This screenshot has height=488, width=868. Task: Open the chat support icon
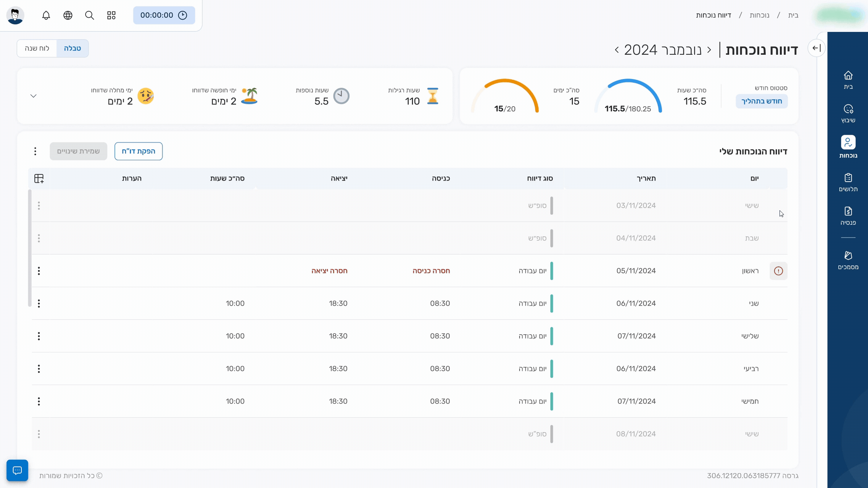click(x=17, y=470)
